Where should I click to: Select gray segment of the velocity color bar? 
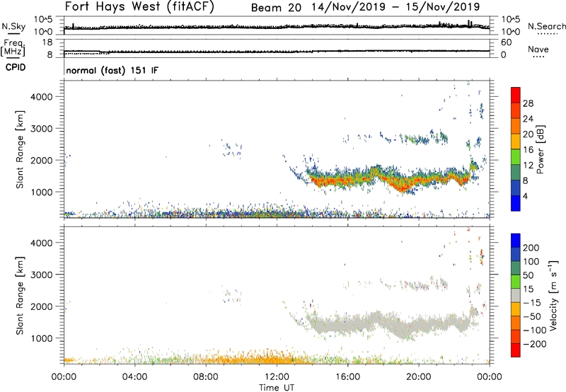tap(516, 296)
